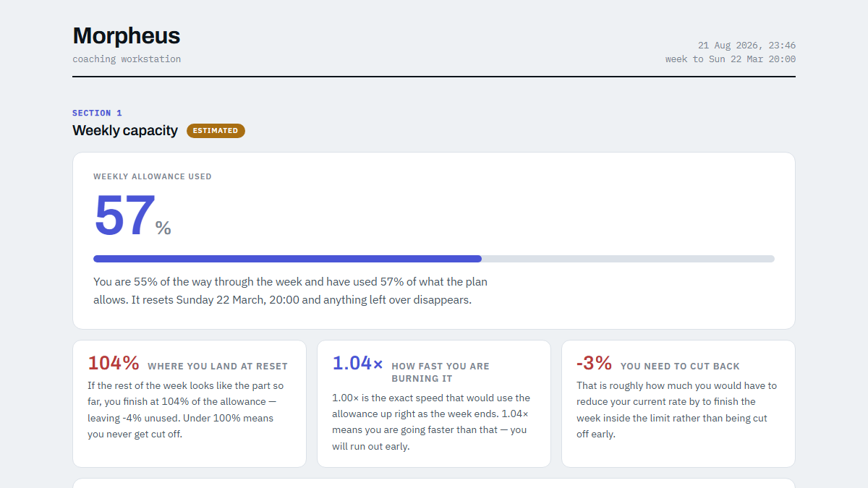Screen dimensions: 868x488
Task: Click the large 57% value
Action: 132,215
